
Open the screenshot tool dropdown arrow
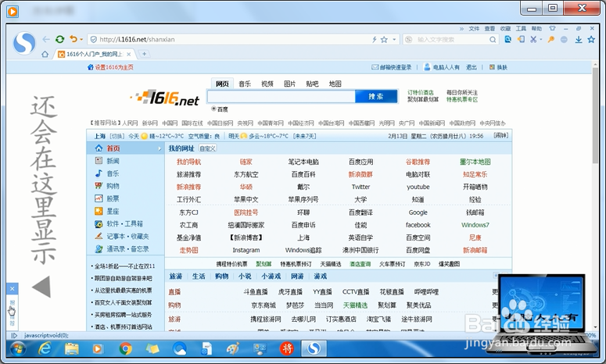pyautogui.click(x=540, y=39)
